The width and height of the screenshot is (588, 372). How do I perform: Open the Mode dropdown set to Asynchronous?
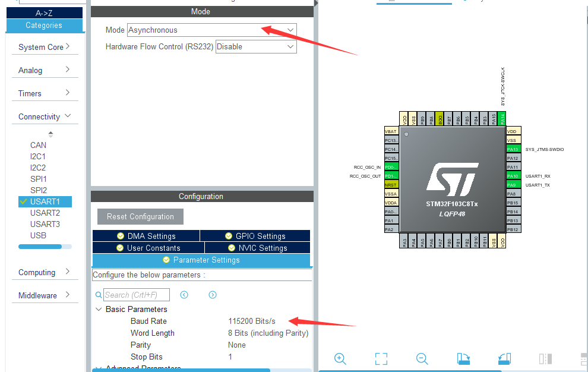pos(212,30)
